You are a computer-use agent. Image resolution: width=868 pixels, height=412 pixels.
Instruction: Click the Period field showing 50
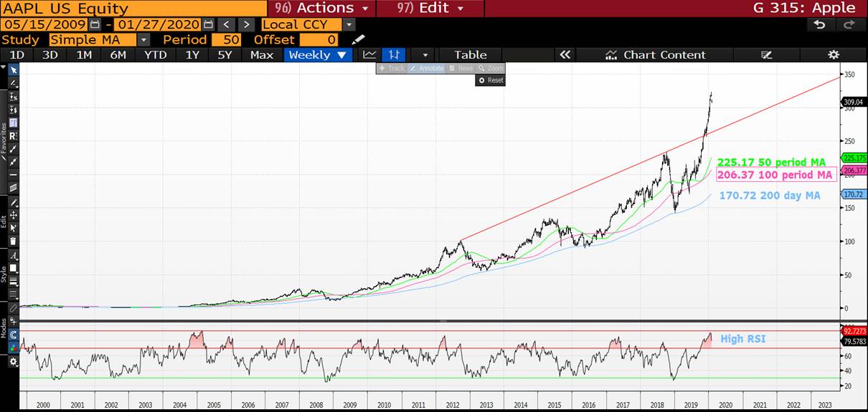(227, 39)
